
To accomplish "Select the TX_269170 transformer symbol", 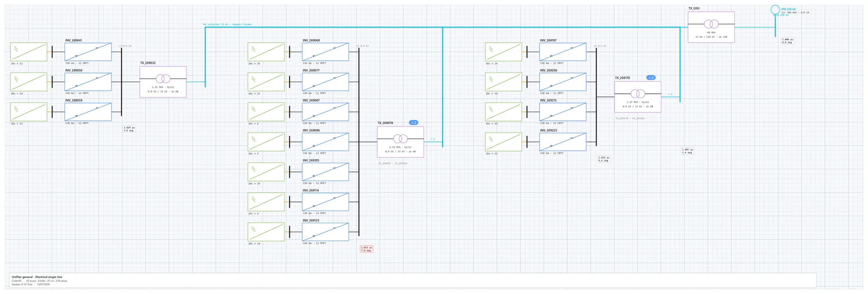I will coord(638,97).
